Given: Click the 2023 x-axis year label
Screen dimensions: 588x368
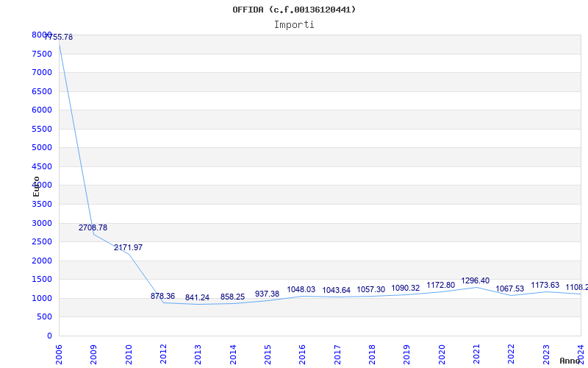Looking at the screenshot, I should [546, 355].
